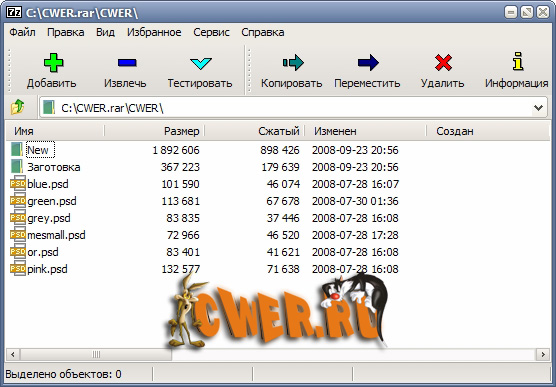The width and height of the screenshot is (556, 387).
Task: Open the Избранное menu
Action: [154, 32]
